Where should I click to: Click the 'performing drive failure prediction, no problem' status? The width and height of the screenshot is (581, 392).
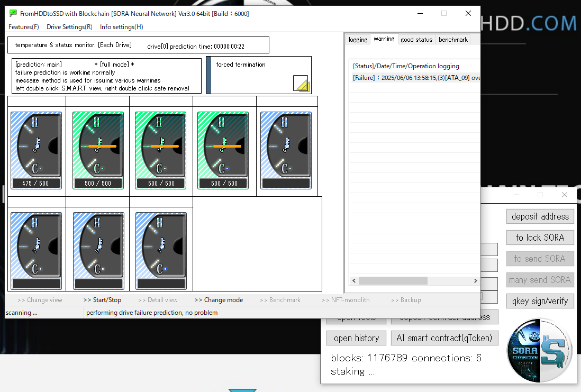click(x=152, y=312)
